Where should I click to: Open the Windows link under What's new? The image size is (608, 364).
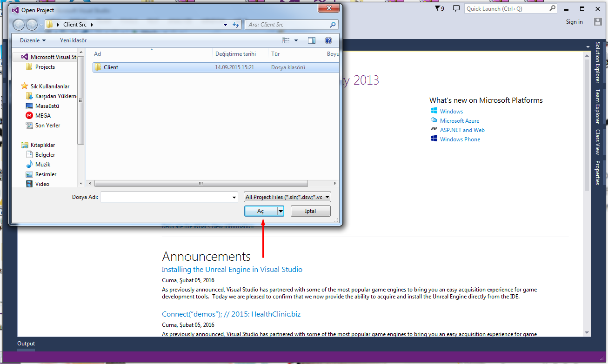pyautogui.click(x=451, y=112)
